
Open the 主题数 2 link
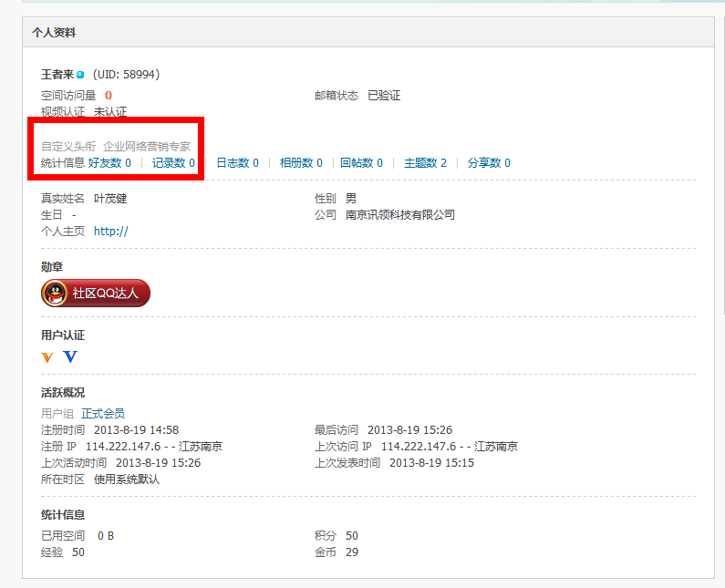pyautogui.click(x=425, y=162)
